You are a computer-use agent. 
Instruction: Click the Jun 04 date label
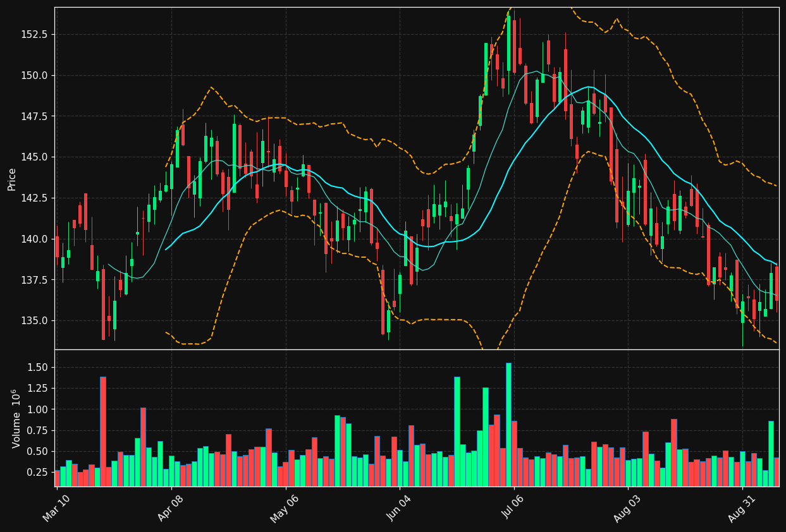400,507
